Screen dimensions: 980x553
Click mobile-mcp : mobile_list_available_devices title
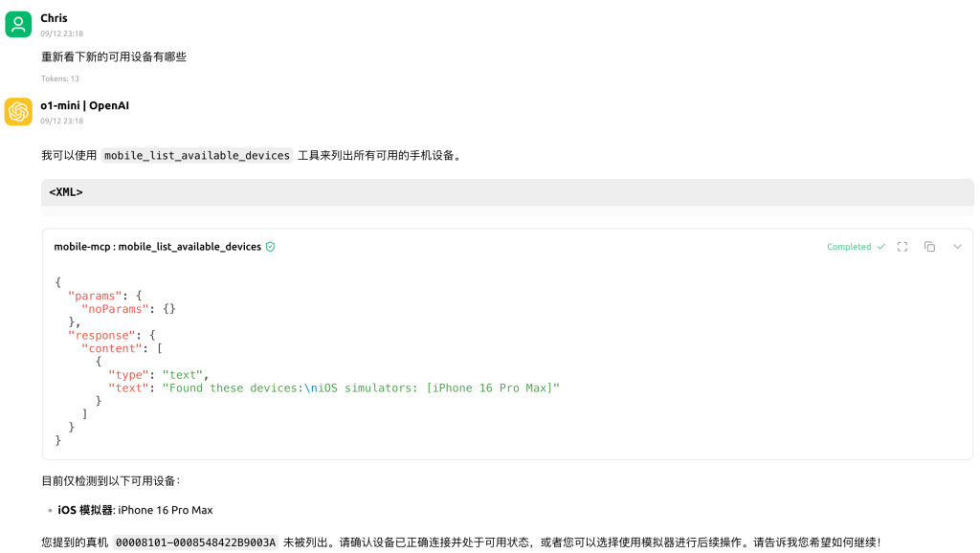(157, 247)
